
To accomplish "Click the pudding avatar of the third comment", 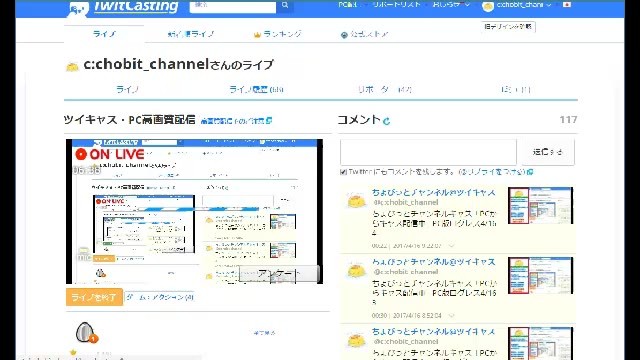I will click(356, 340).
